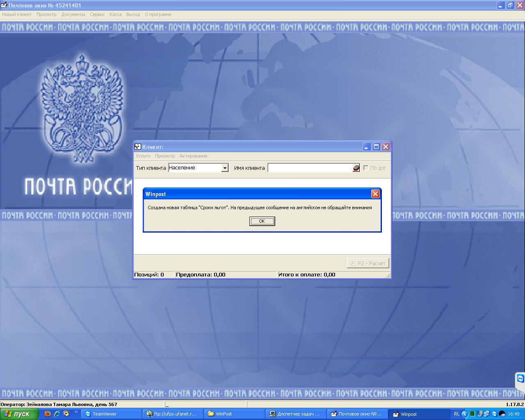The image size is (525, 420).
Task: Launch Windows Media Player from quick launch
Action: (x=66, y=414)
